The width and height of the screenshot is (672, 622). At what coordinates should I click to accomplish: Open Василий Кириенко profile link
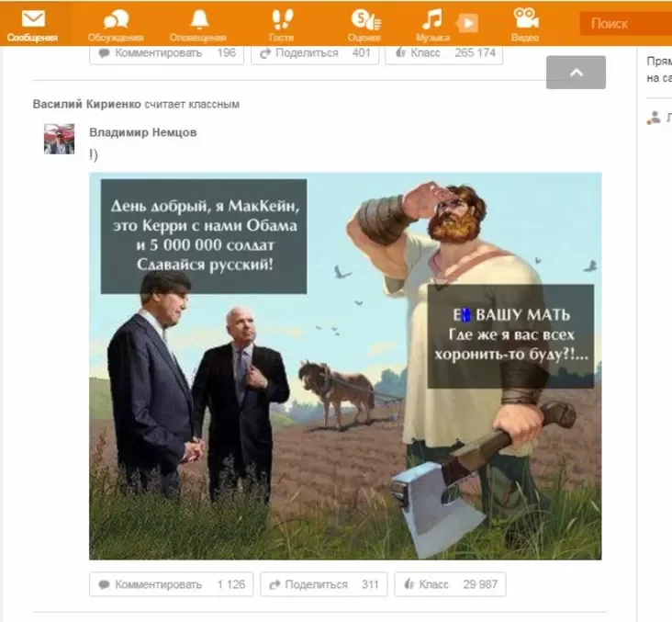tap(87, 105)
